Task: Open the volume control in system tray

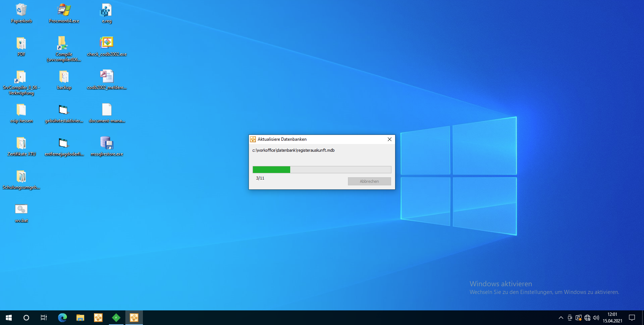Action: (x=596, y=318)
